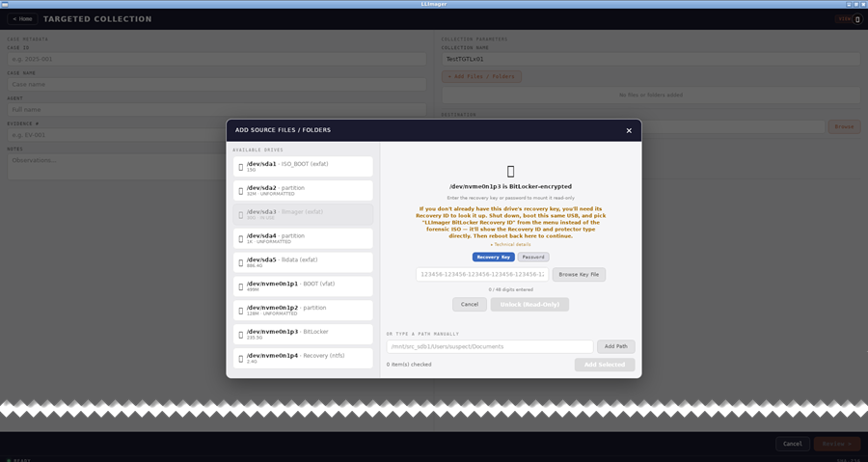Switch to Recovery Key mode
Screen dimensions: 868x462
pyautogui.click(x=493, y=258)
